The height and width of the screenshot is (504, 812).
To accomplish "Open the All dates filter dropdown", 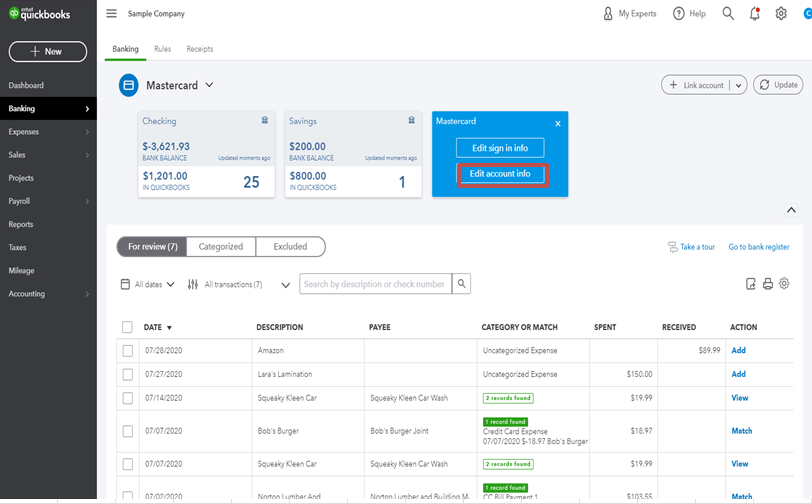I will pos(170,284).
